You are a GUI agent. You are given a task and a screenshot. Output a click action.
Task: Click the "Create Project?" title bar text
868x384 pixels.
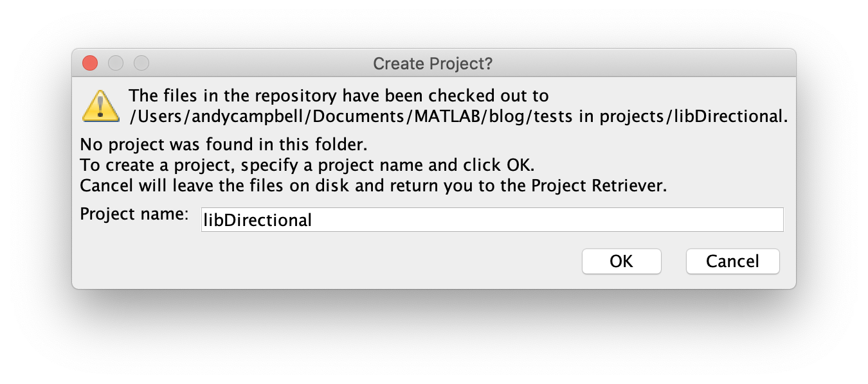click(x=433, y=64)
